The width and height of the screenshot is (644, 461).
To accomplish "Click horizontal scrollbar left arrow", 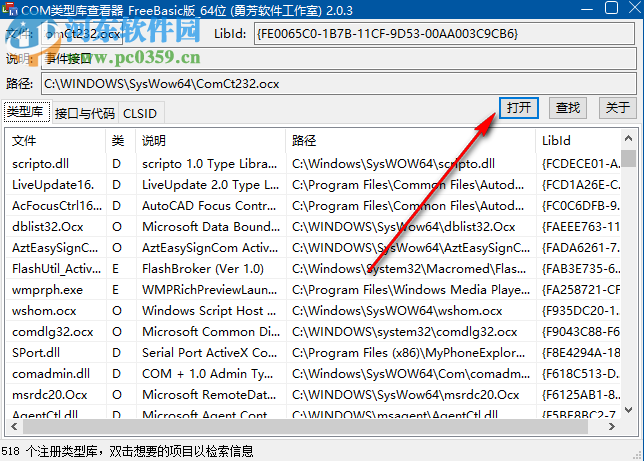I will click(14, 426).
